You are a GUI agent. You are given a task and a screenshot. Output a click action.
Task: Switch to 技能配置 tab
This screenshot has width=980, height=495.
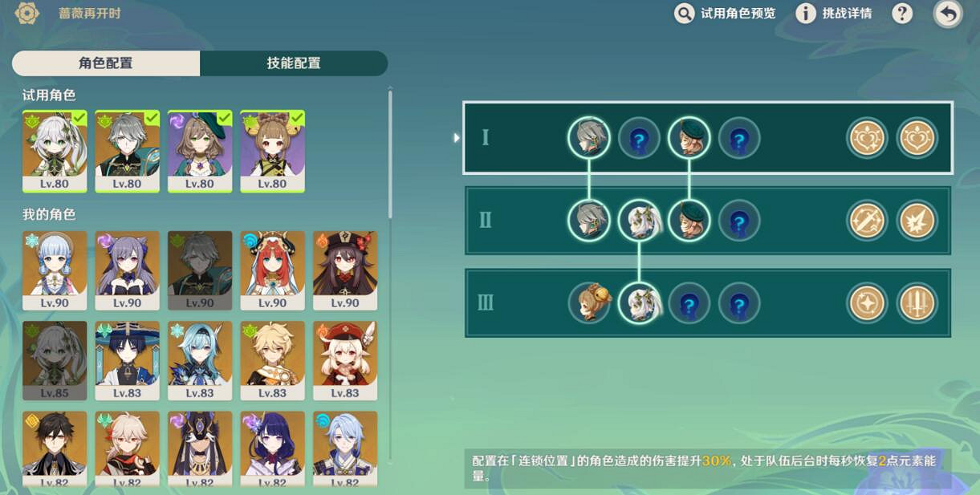click(x=294, y=63)
